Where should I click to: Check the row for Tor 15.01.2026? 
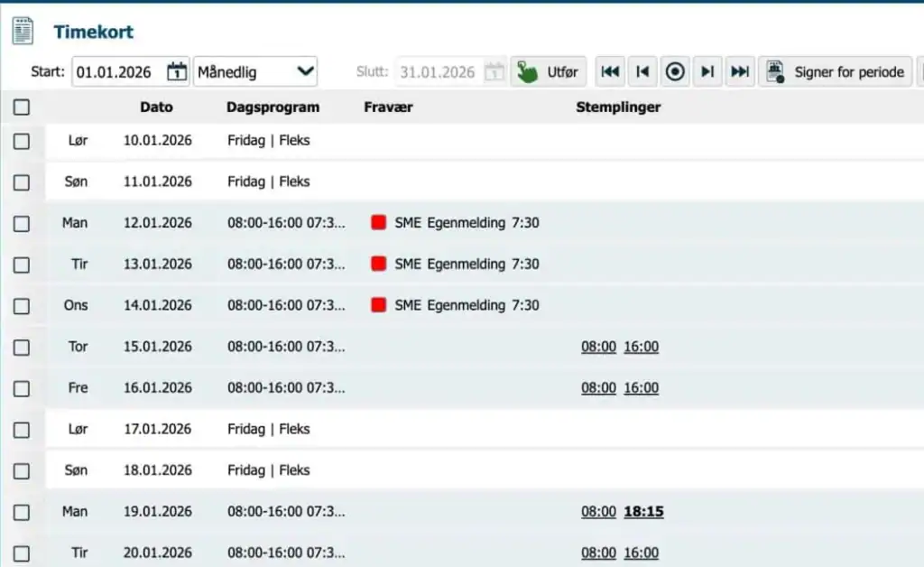point(22,348)
